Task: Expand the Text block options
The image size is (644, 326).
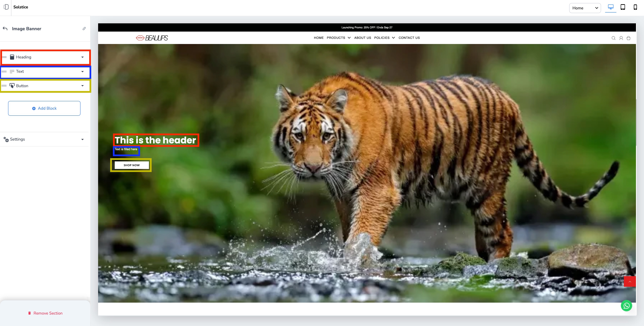Action: pyautogui.click(x=82, y=72)
